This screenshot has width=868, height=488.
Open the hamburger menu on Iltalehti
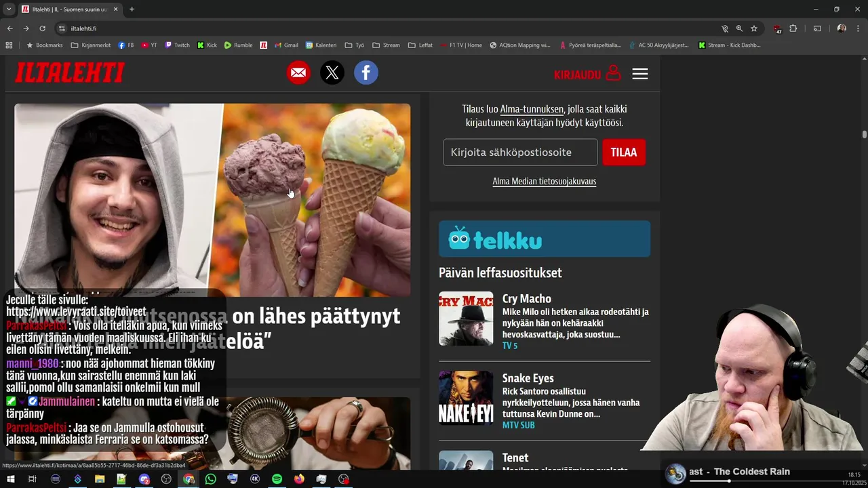pos(640,73)
